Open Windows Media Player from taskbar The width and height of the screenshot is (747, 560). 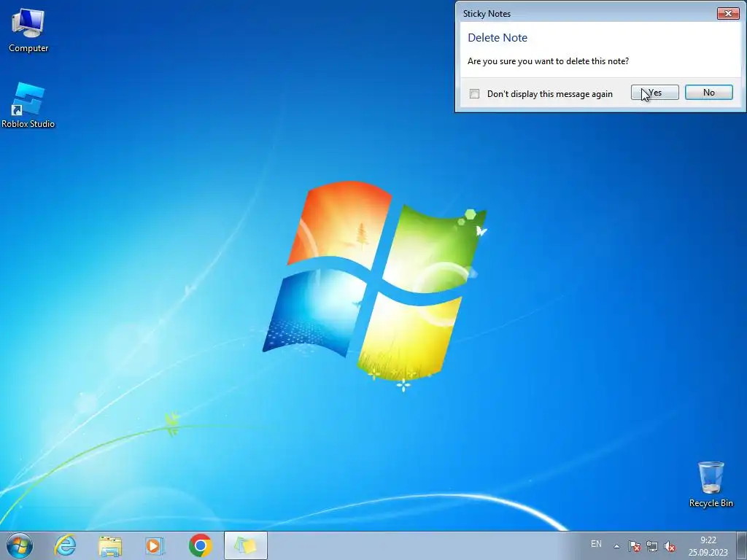point(155,545)
